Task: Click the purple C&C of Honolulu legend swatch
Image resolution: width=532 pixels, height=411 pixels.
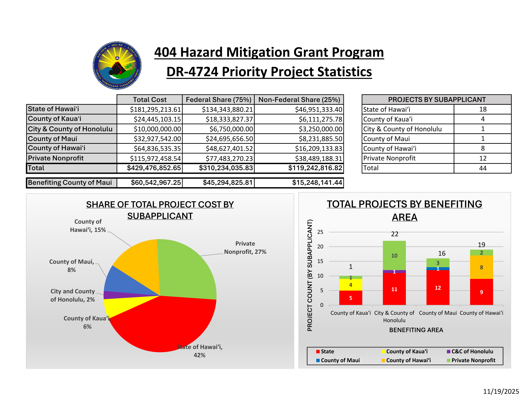Action: (448, 352)
